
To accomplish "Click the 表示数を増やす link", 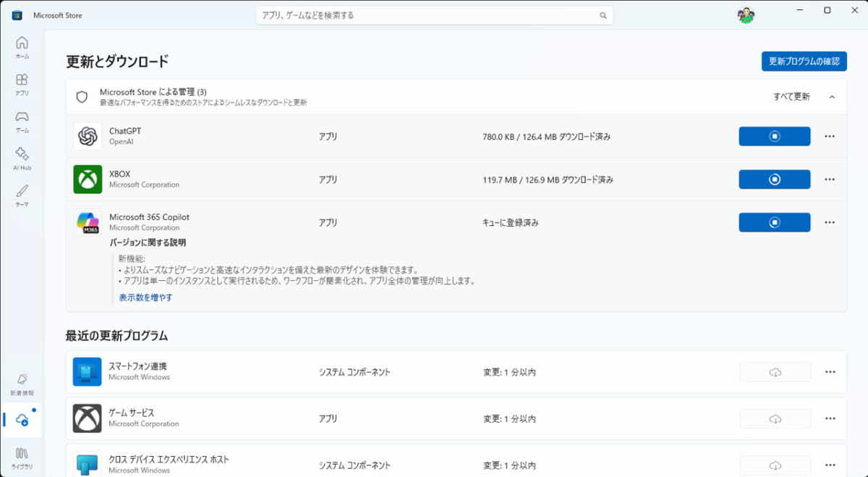I will coord(145,297).
